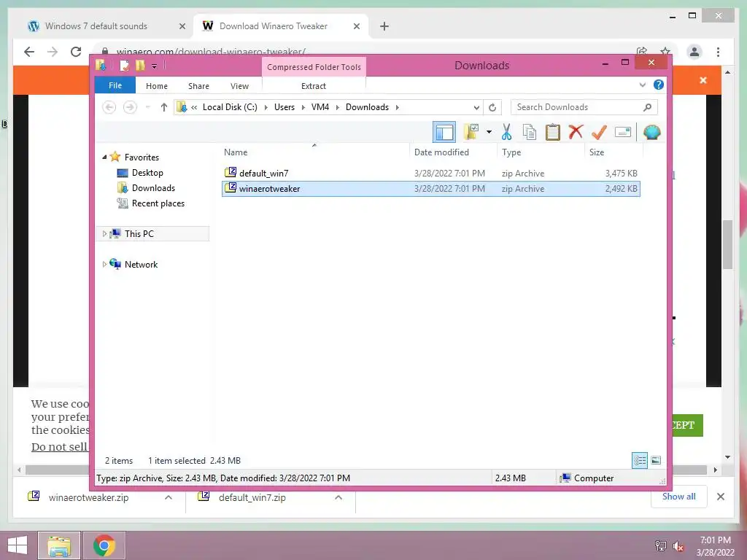747x560 pixels.
Task: Click the Explorer Forward navigation arrow
Action: point(130,107)
